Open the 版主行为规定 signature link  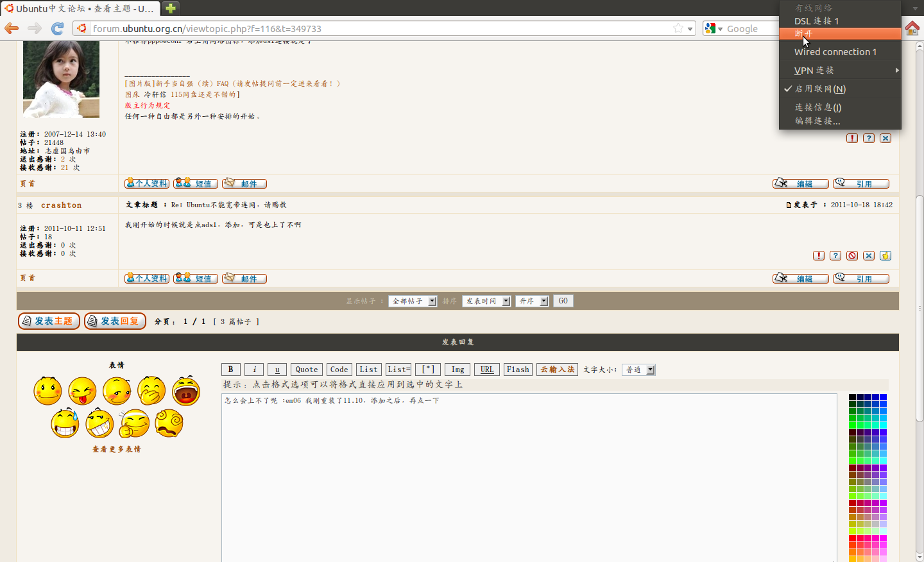pos(148,105)
